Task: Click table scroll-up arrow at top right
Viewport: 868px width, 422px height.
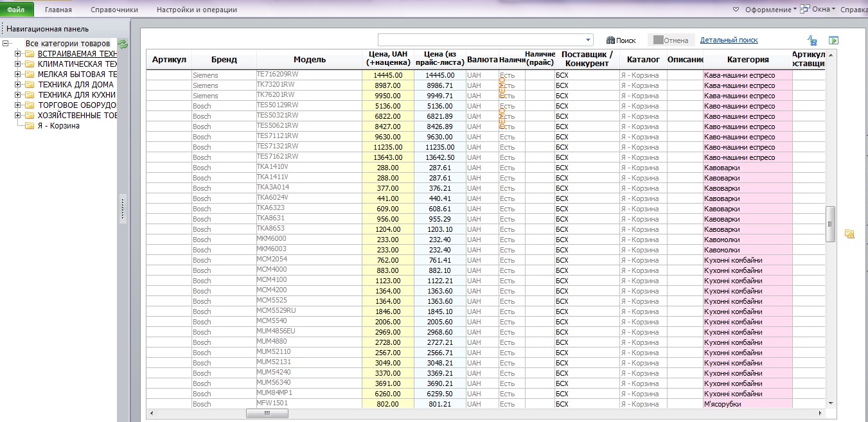Action: coord(830,56)
